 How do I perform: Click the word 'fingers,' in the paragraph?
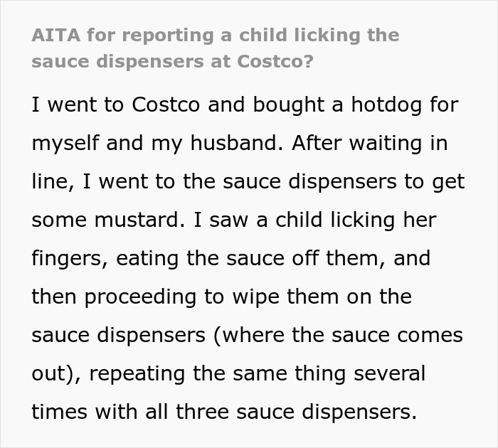70,259
